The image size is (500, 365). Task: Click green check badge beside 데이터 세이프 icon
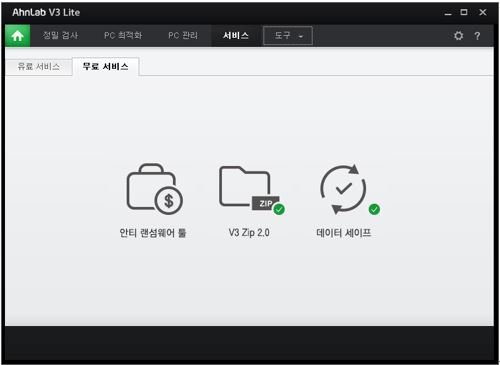pyautogui.click(x=374, y=209)
